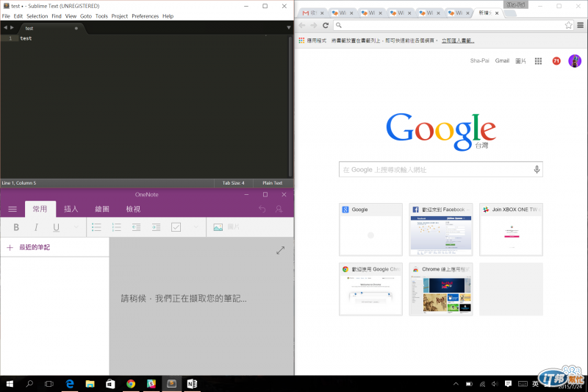Start voice search with microphone icon
Screen dimensions: 588x392
tap(537, 170)
